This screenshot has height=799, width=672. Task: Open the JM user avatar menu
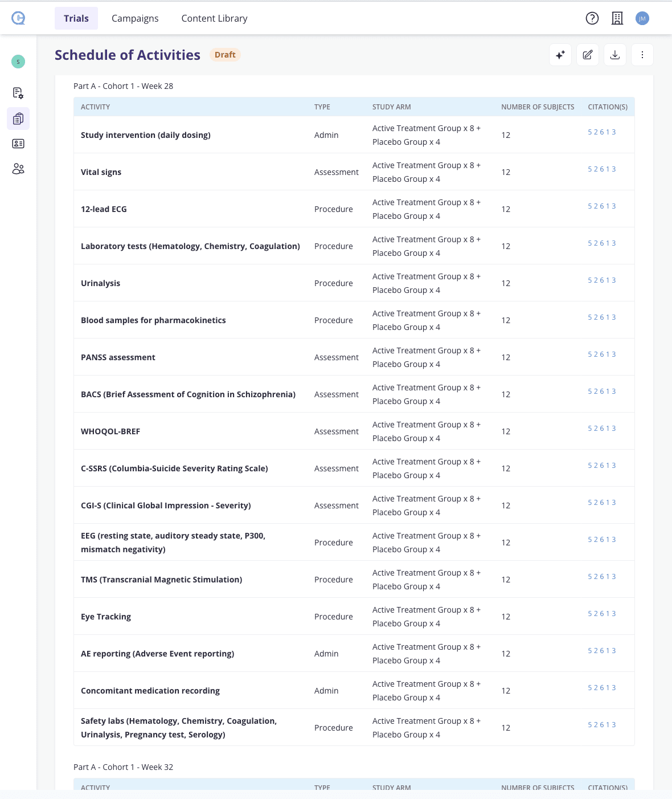(x=642, y=18)
